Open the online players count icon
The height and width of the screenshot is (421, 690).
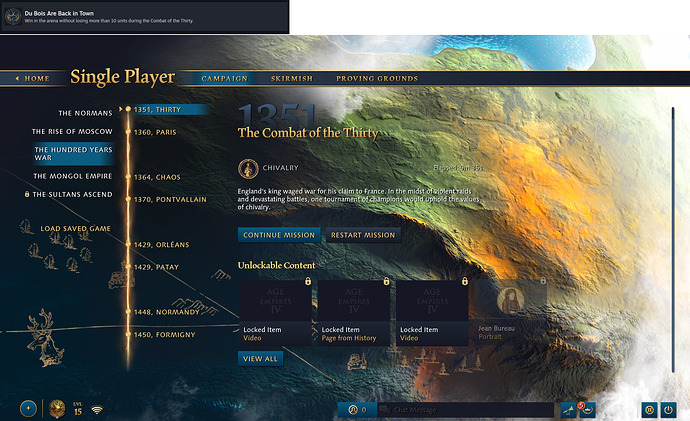pyautogui.click(x=354, y=409)
